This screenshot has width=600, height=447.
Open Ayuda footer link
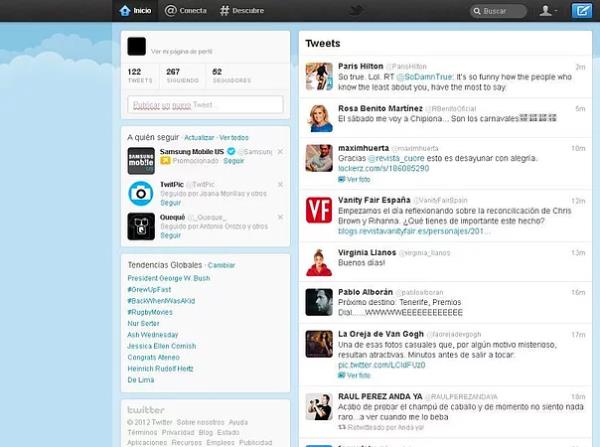coord(238,423)
